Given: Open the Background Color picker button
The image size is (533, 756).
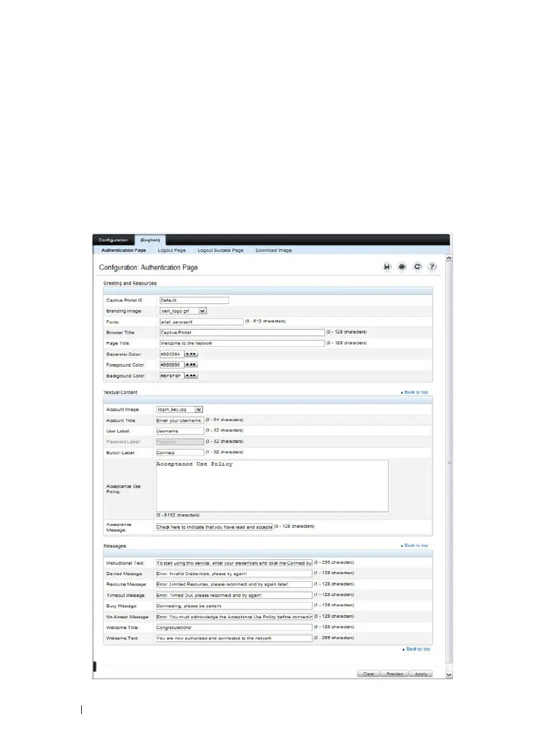Looking at the screenshot, I should pyautogui.click(x=191, y=375).
